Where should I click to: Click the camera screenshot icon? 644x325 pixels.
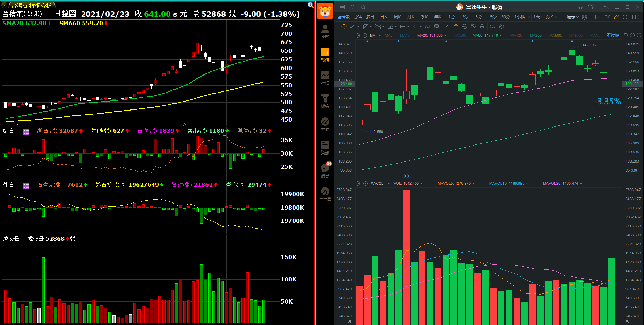point(607,17)
